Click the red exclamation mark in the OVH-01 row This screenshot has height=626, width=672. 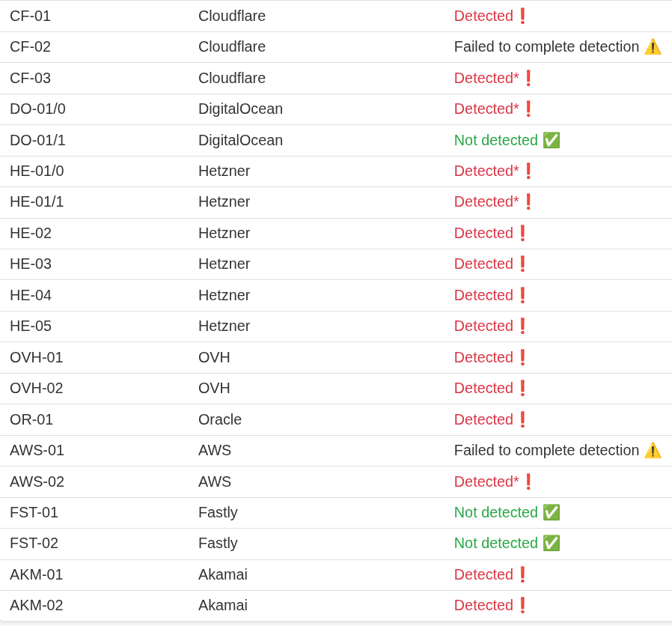click(522, 357)
